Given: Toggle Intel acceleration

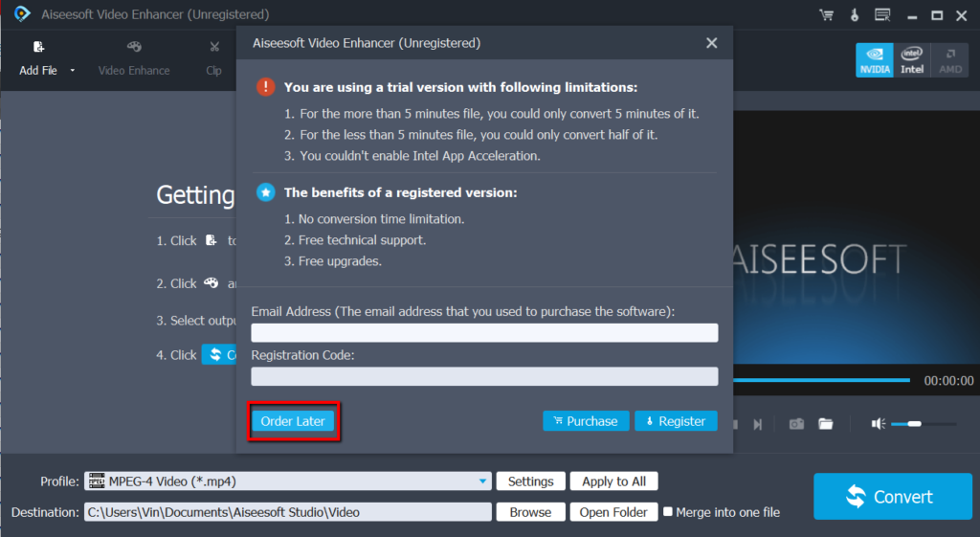Looking at the screenshot, I should [x=912, y=60].
